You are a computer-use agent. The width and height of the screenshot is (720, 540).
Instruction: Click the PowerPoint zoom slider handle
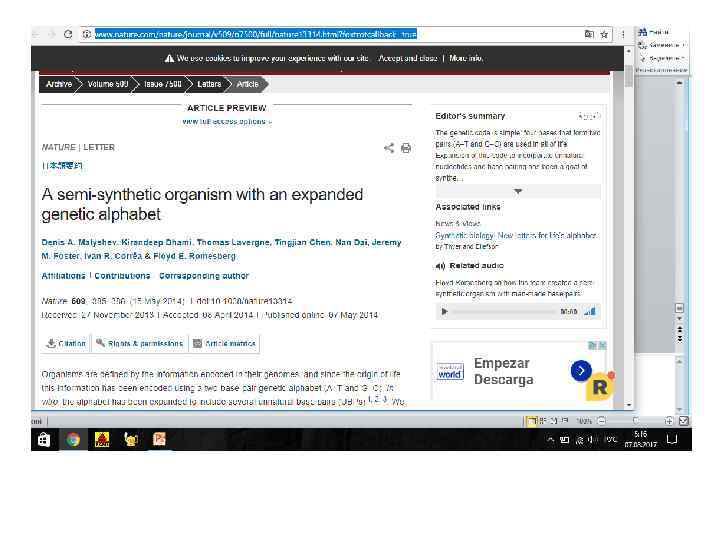pyautogui.click(x=636, y=421)
